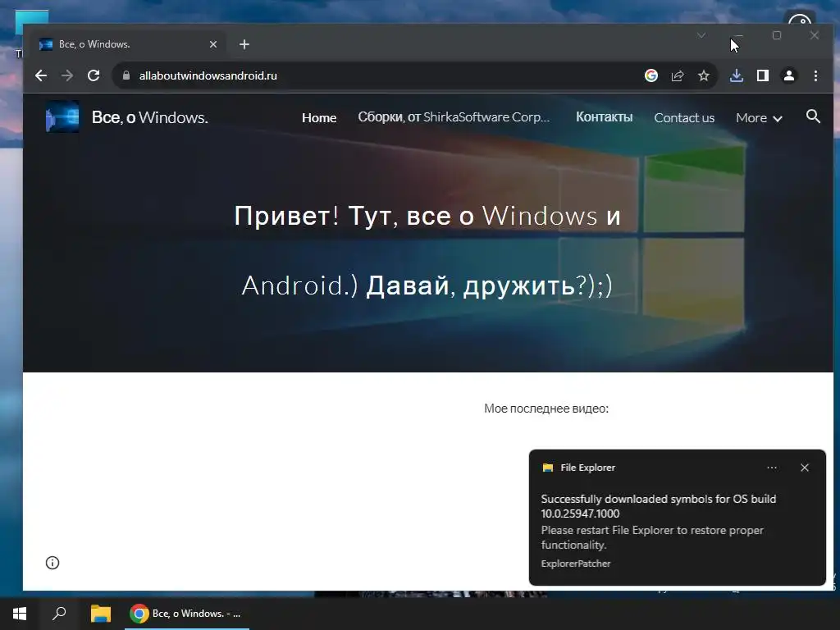Image resolution: width=840 pixels, height=630 pixels.
Task: Select the Chrome window in the taskbar
Action: [x=187, y=614]
